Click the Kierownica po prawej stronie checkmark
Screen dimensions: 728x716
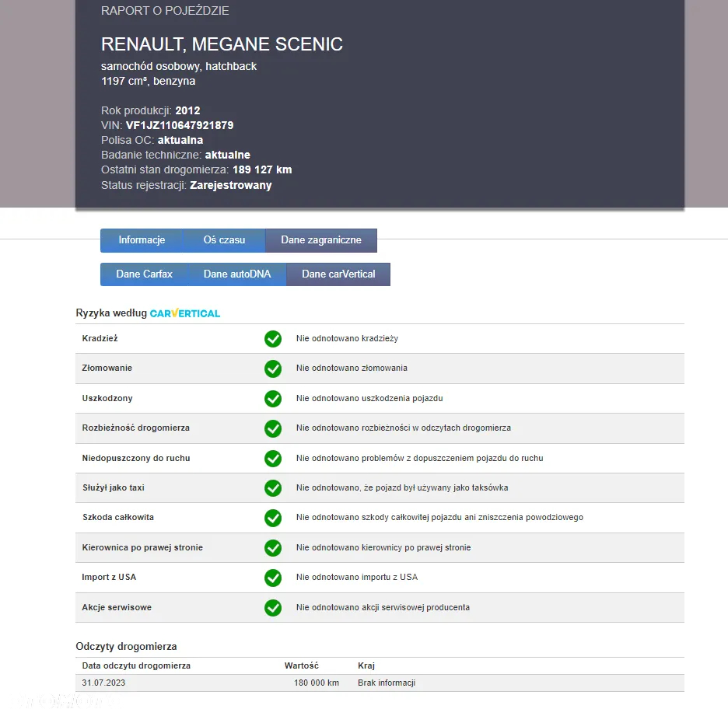coord(272,548)
